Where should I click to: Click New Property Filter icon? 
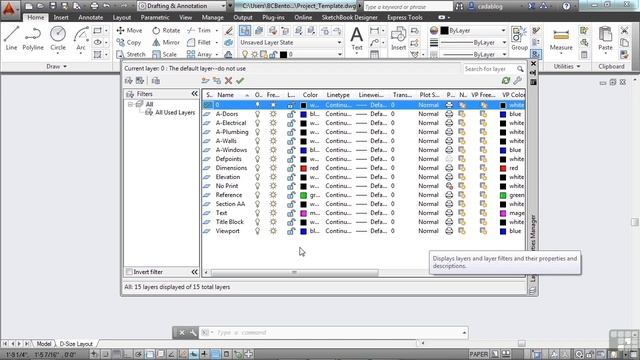(129, 80)
